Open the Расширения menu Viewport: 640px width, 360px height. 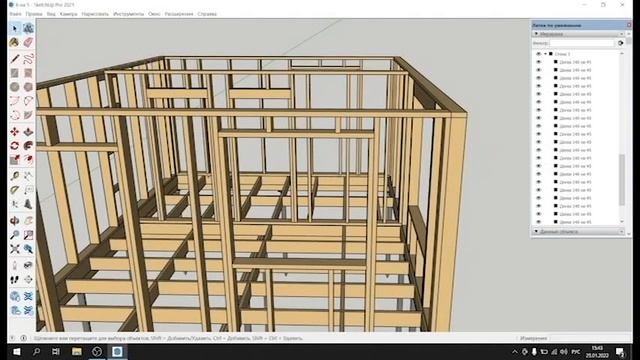coord(179,14)
